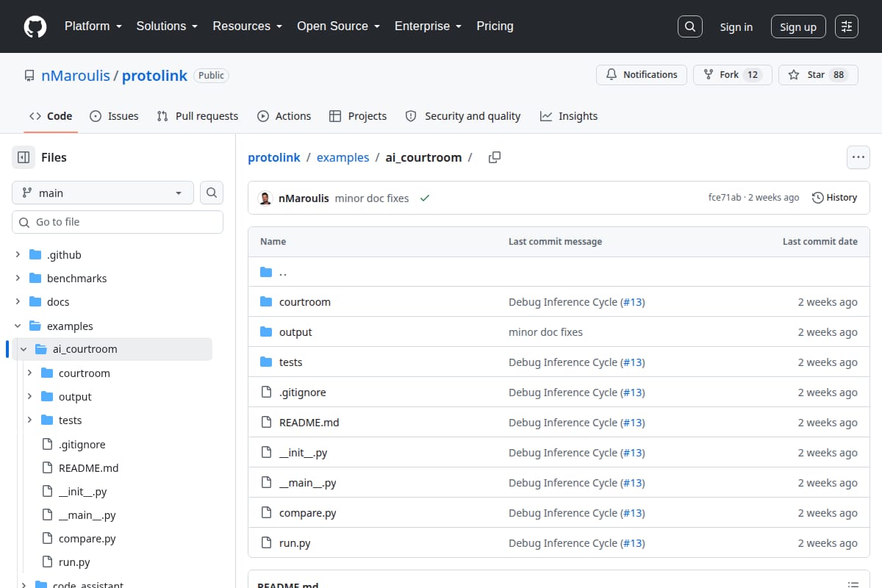Switch to the Insights tab
Screen dimensions: 882x588
point(569,116)
